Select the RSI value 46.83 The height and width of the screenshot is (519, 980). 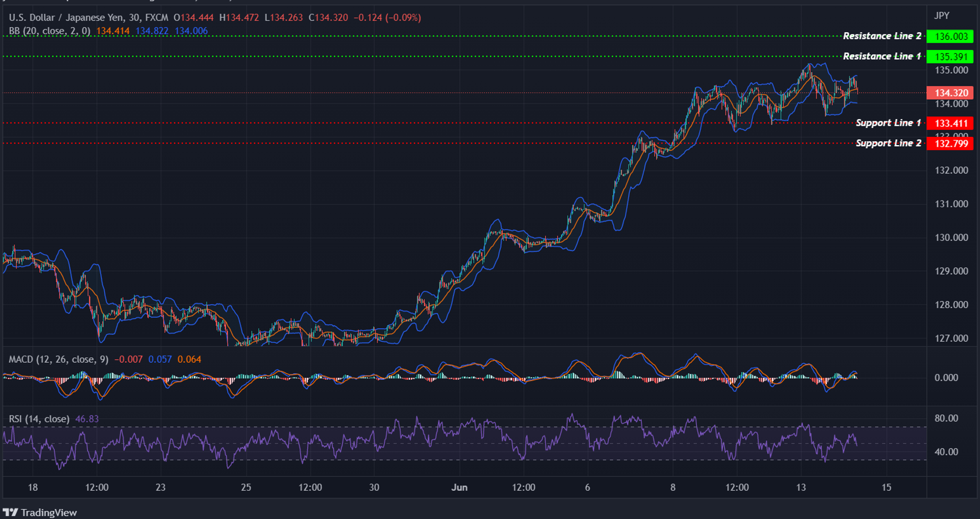(88, 419)
